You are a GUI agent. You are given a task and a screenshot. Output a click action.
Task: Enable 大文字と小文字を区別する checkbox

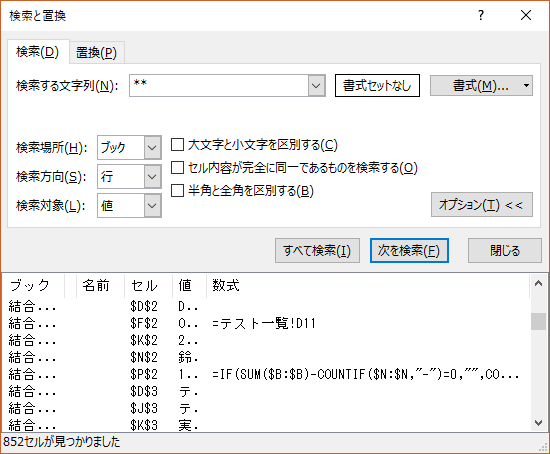click(x=177, y=145)
